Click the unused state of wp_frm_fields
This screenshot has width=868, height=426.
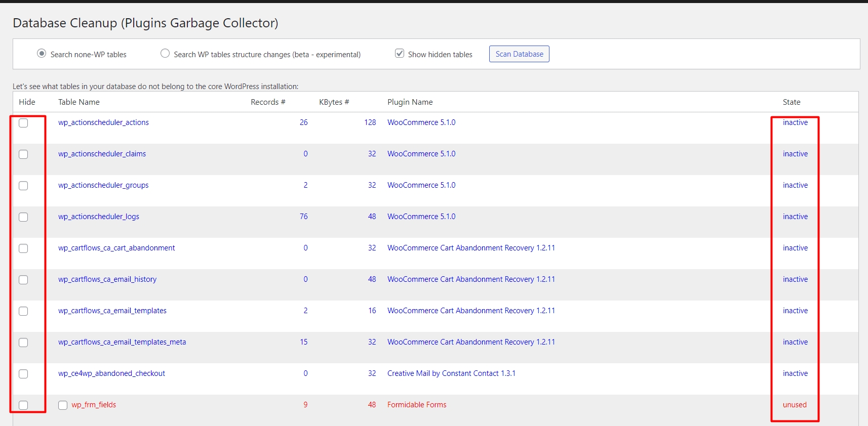point(795,405)
